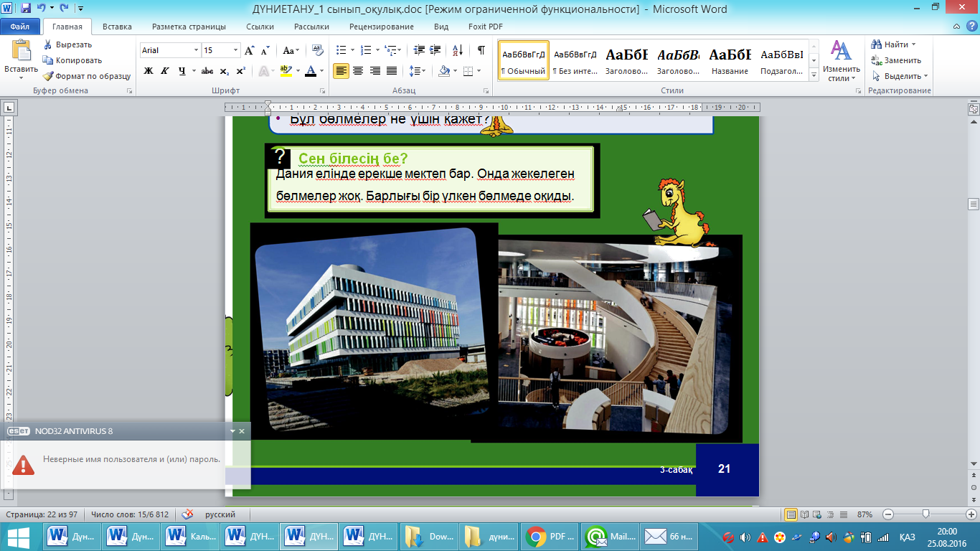Switch to the Рецензирование tab
The width and height of the screenshot is (980, 551).
(382, 27)
